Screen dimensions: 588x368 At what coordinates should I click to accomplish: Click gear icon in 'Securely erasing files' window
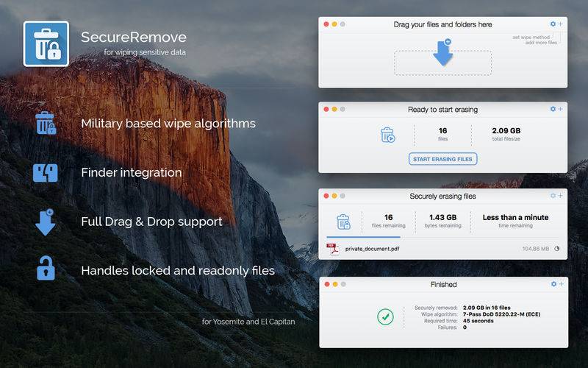[553, 196]
